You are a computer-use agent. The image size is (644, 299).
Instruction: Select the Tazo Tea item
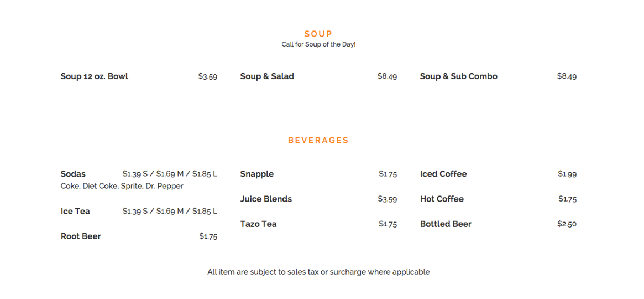[x=258, y=224]
